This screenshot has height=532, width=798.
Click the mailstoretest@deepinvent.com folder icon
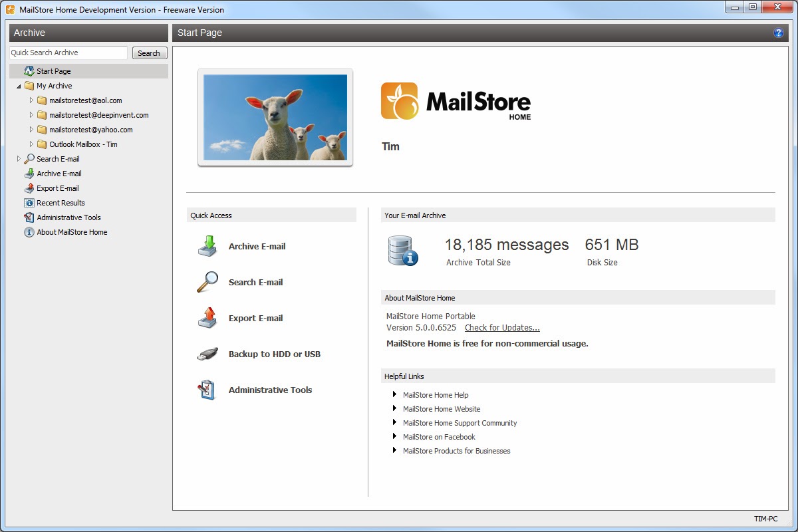[42, 115]
